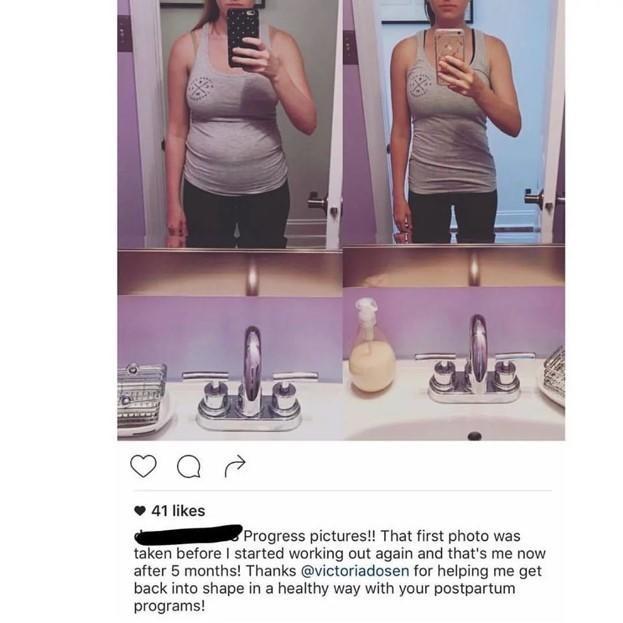Tap the right after photo of the collage
The width and height of the screenshot is (623, 623).
click(x=454, y=220)
